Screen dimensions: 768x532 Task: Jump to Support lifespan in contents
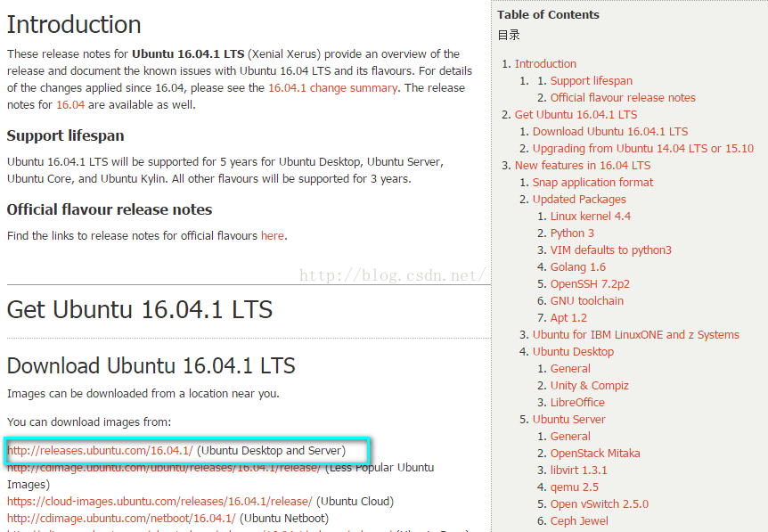tap(592, 81)
